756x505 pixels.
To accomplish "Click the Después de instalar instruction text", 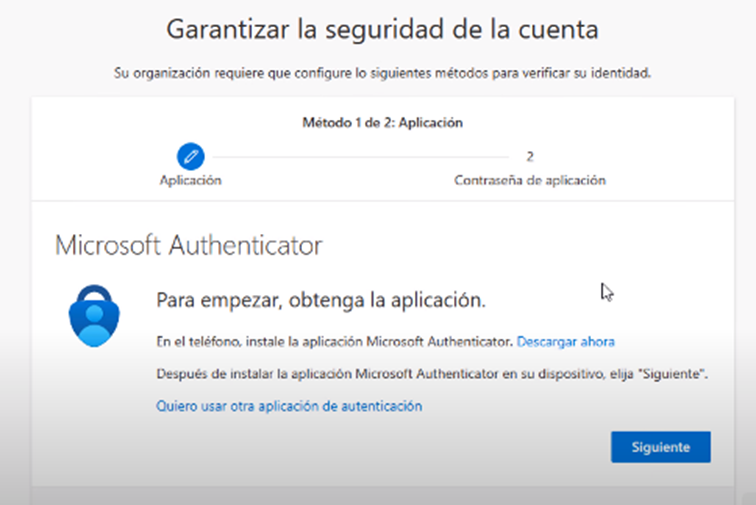I will (x=432, y=374).
